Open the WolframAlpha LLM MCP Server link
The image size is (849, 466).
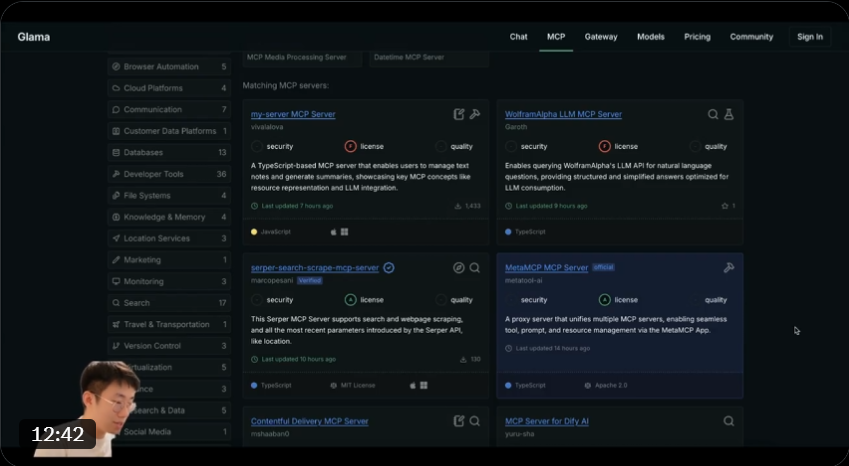coord(563,115)
